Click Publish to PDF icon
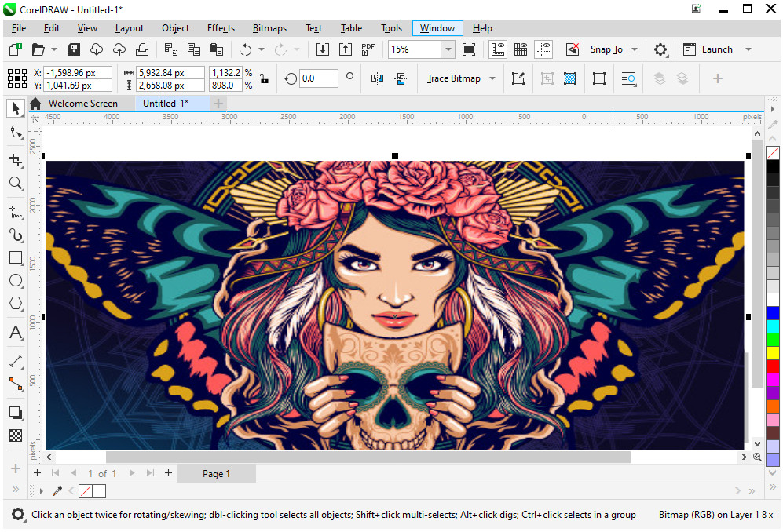Image resolution: width=783 pixels, height=532 pixels. (x=368, y=49)
